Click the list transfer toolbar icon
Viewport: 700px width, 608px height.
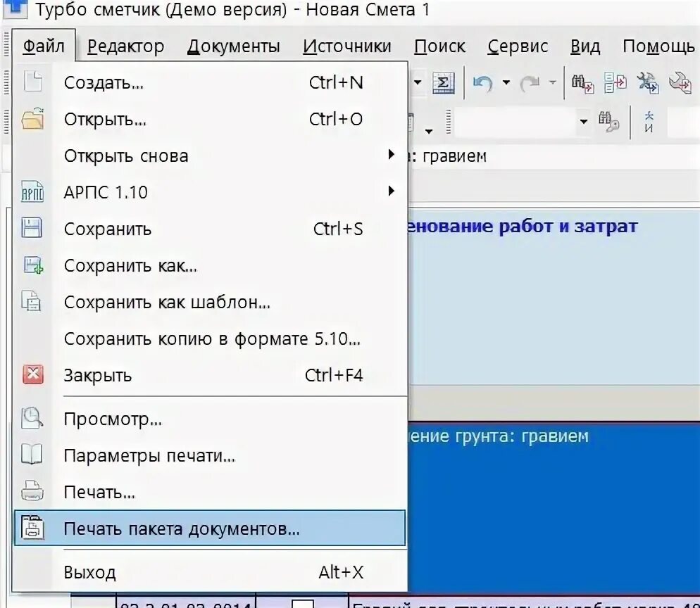point(615,83)
